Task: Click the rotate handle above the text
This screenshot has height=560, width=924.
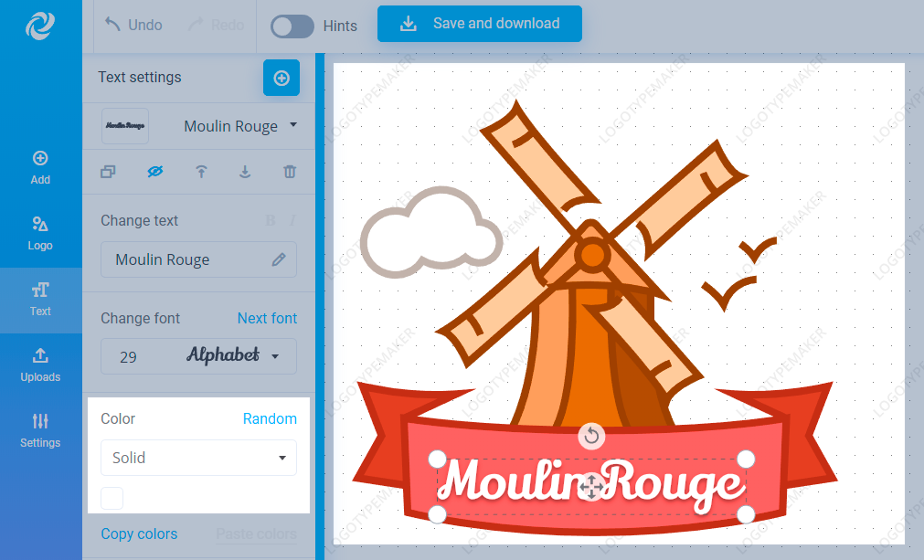Action: pyautogui.click(x=591, y=437)
